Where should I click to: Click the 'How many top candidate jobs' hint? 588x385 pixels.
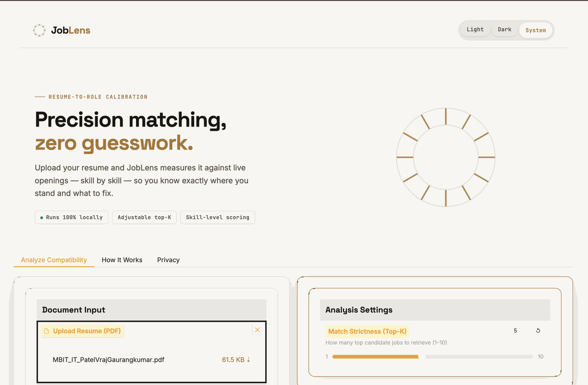point(386,342)
